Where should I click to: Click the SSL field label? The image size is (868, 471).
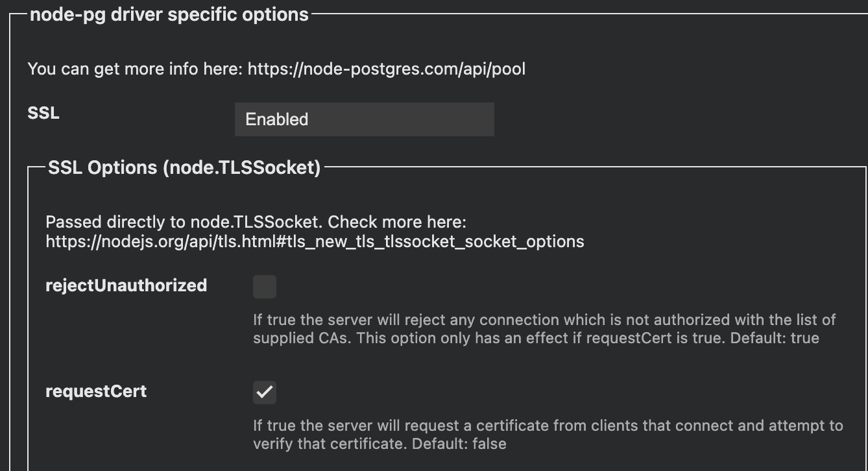(x=43, y=113)
